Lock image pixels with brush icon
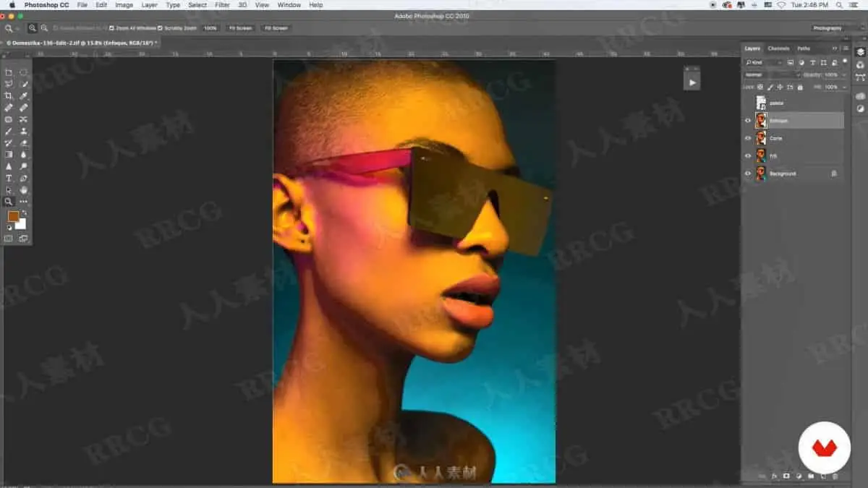This screenshot has height=488, width=868. pos(770,87)
